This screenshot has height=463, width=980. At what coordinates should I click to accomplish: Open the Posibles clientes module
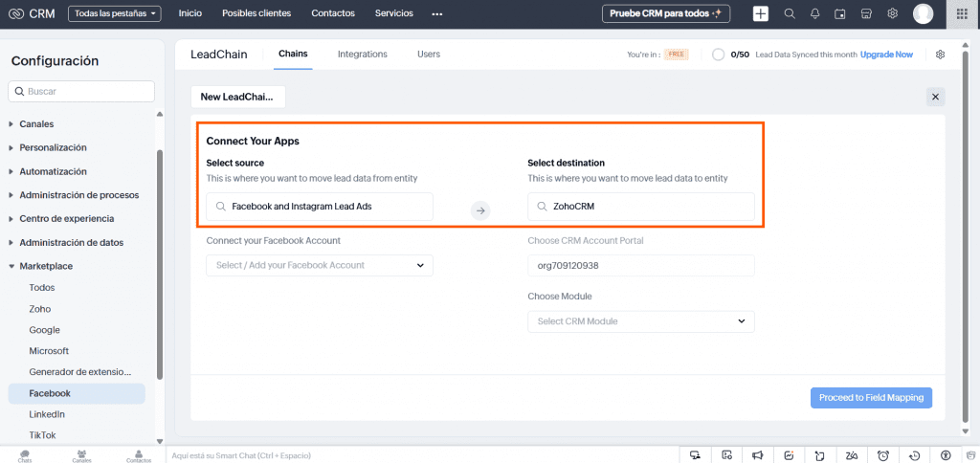pyautogui.click(x=256, y=13)
